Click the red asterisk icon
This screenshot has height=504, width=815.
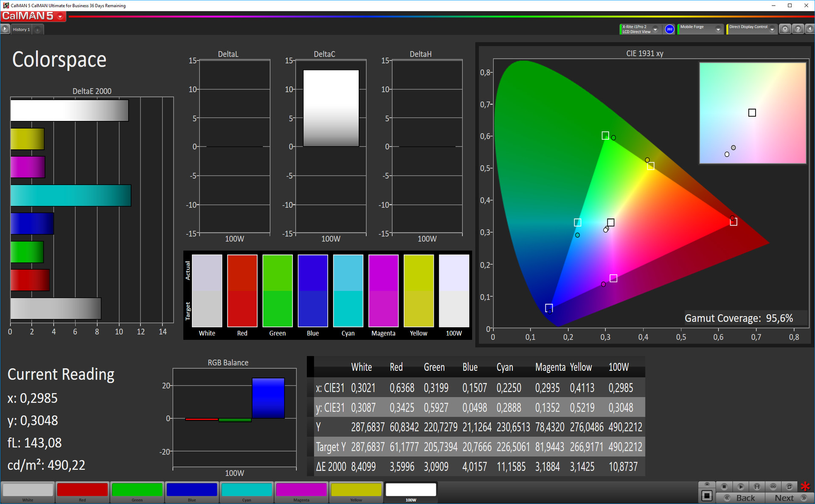point(805,487)
